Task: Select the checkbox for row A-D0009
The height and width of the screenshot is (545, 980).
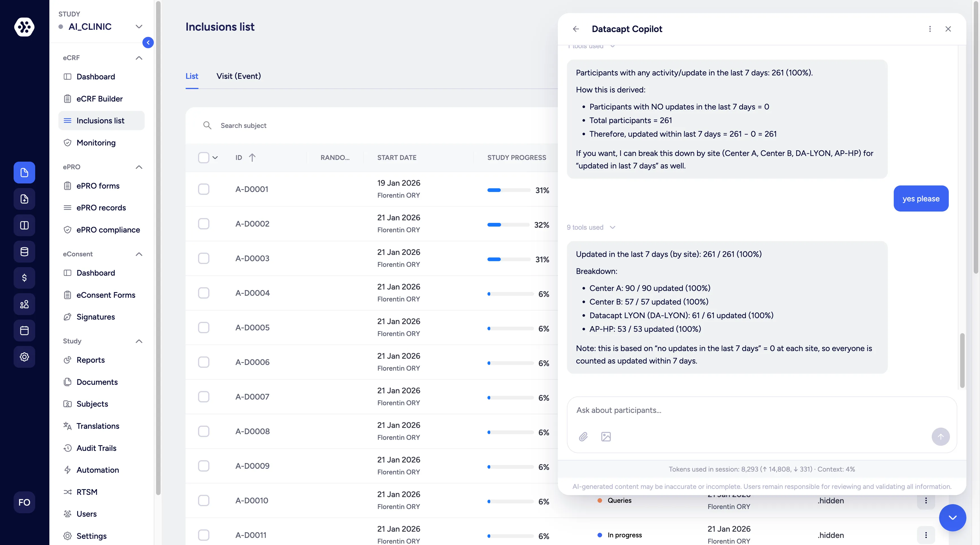Action: coord(203,466)
